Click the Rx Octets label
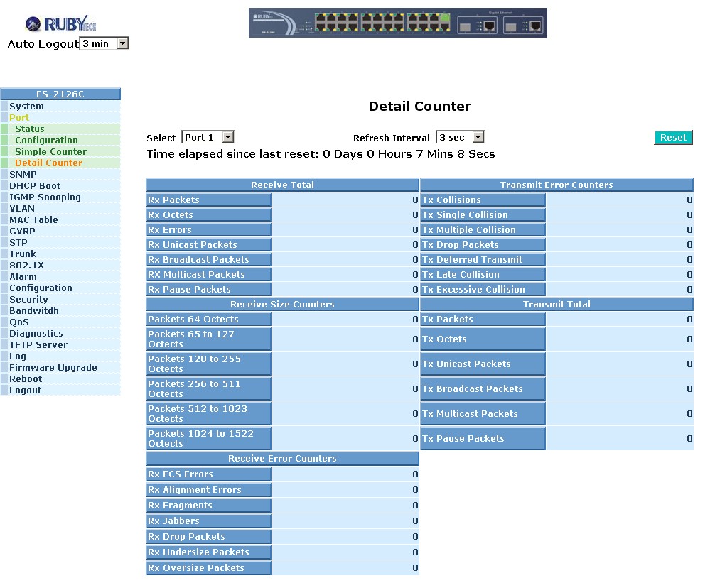 [x=208, y=215]
